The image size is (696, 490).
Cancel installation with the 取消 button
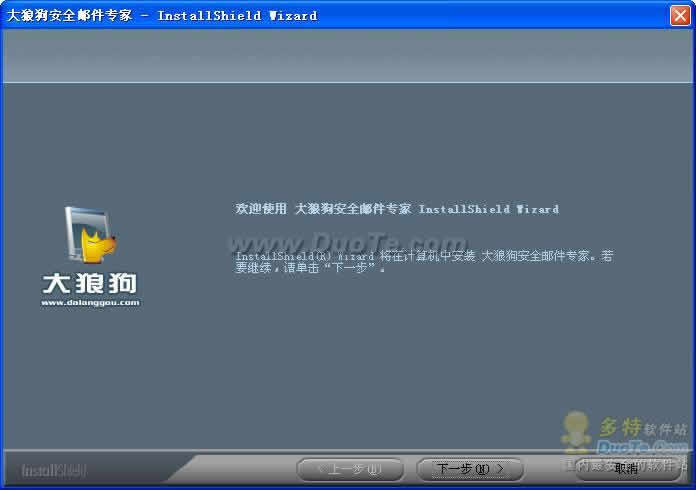(628, 469)
